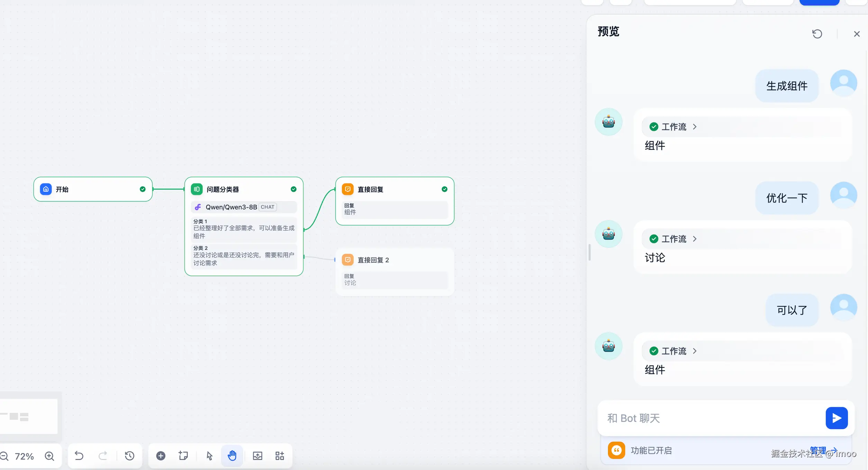Click the 72% zoom level display

24,456
